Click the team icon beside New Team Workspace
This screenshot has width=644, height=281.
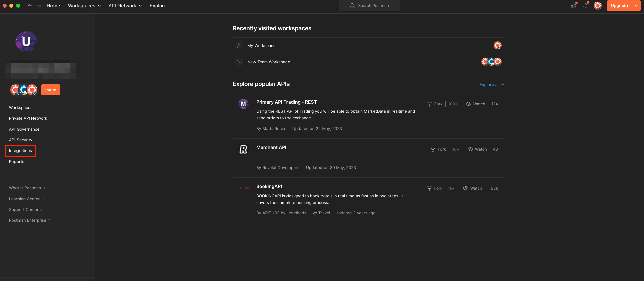(239, 62)
